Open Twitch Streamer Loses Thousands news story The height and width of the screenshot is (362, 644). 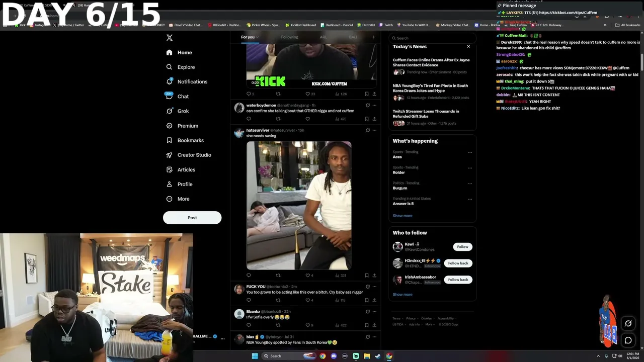[x=432, y=117]
